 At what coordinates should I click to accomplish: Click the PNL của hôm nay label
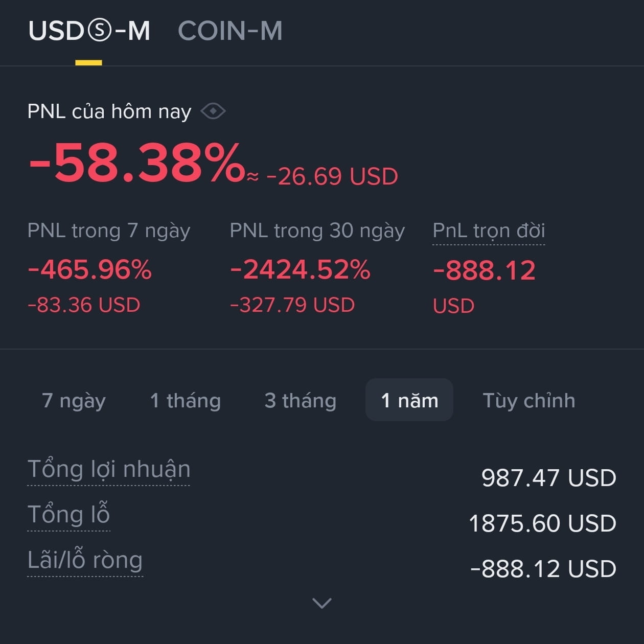(109, 111)
